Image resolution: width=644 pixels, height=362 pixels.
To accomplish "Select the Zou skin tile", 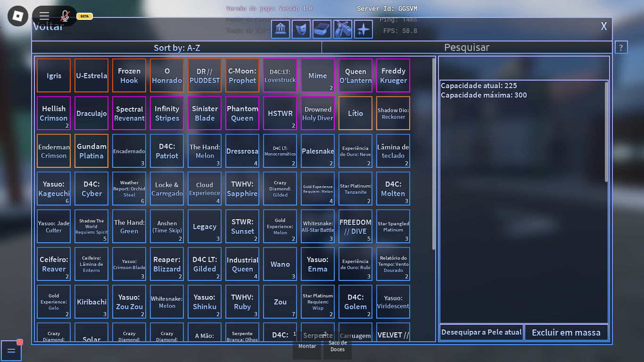I will pyautogui.click(x=280, y=302).
